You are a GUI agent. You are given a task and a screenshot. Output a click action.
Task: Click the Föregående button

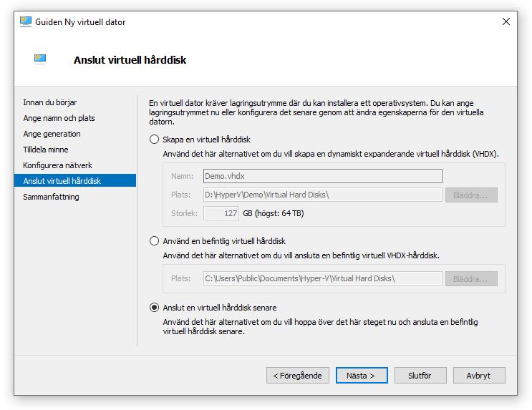tap(298, 376)
